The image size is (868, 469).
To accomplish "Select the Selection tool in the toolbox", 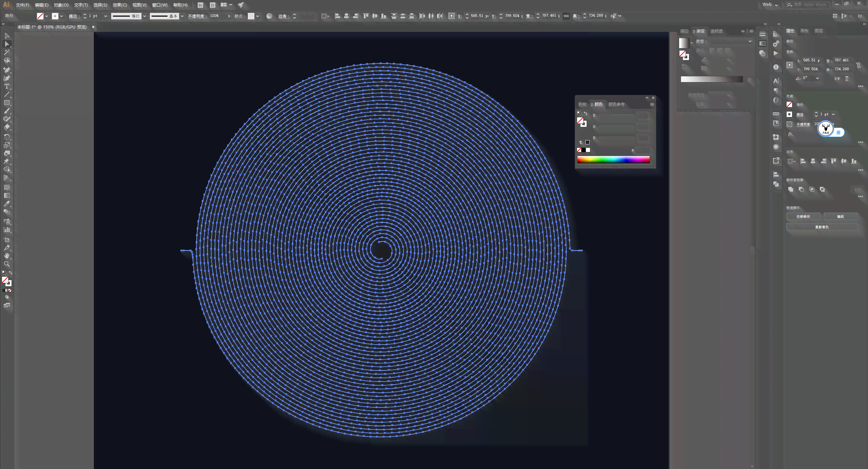I will coord(7,36).
